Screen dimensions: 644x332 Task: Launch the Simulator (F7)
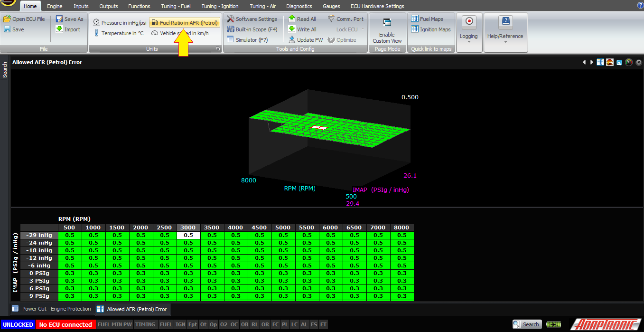point(247,40)
